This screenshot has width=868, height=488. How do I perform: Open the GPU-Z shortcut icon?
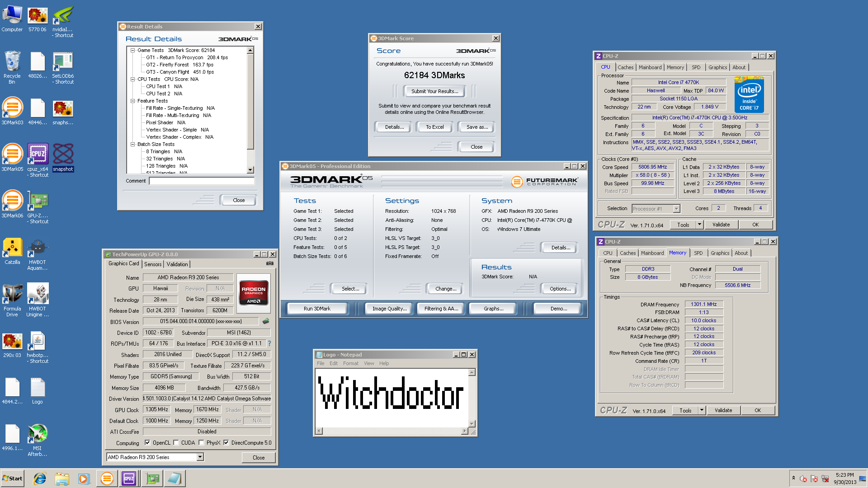point(38,207)
